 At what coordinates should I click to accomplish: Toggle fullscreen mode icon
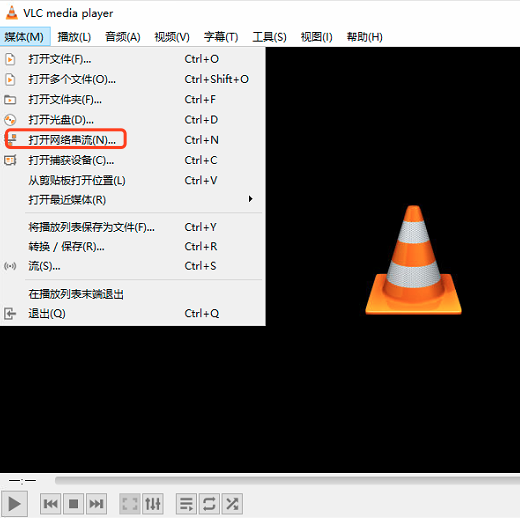pyautogui.click(x=130, y=503)
